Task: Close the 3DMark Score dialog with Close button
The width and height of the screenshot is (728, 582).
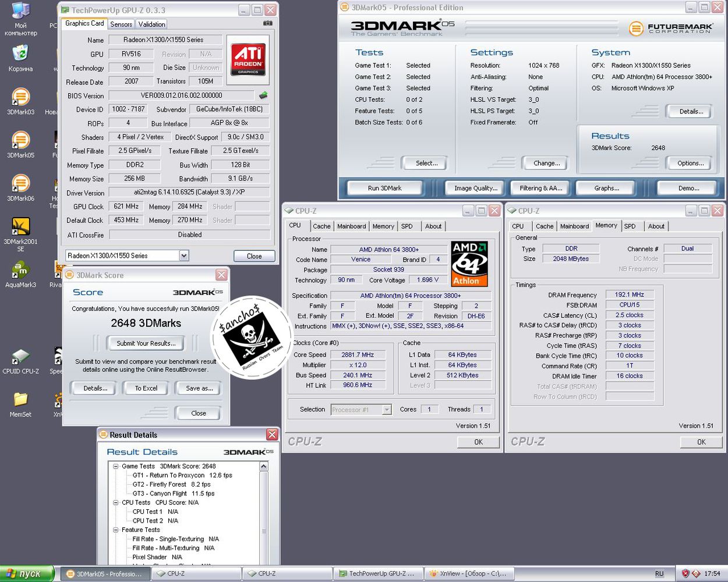Action: tap(199, 413)
